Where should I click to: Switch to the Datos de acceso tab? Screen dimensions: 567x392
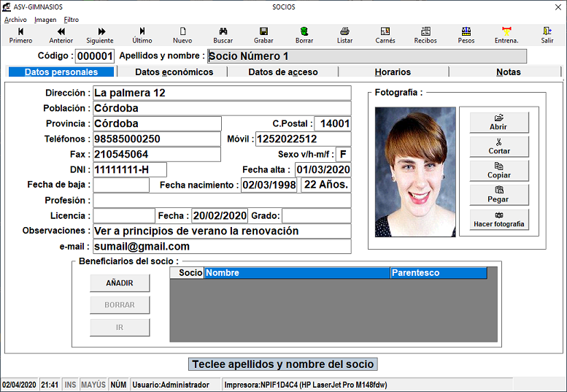click(283, 72)
